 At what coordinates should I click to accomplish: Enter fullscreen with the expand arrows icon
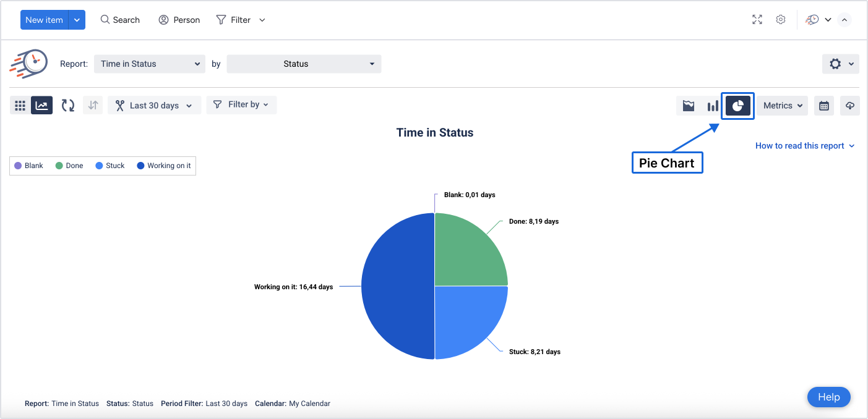(x=757, y=20)
